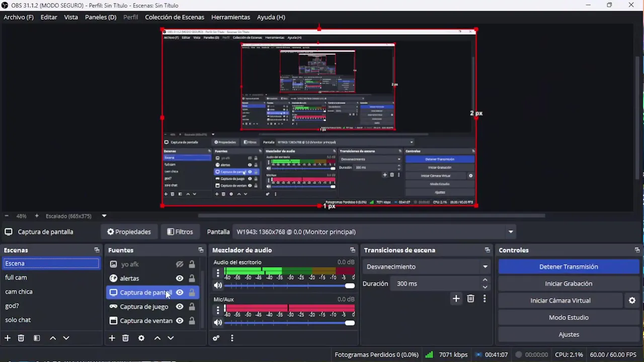Pop out Transiciones de escena dock
The height and width of the screenshot is (362, 644).
point(487,250)
